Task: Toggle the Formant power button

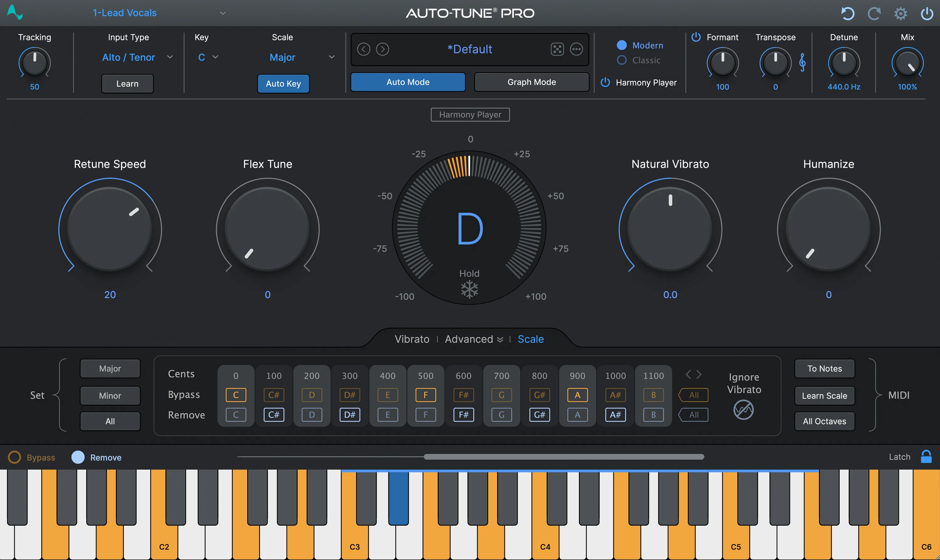Action: (x=696, y=37)
